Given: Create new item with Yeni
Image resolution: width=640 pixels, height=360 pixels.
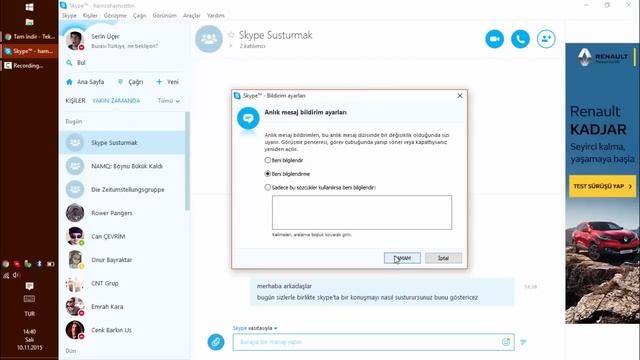Looking at the screenshot, I should (167, 82).
